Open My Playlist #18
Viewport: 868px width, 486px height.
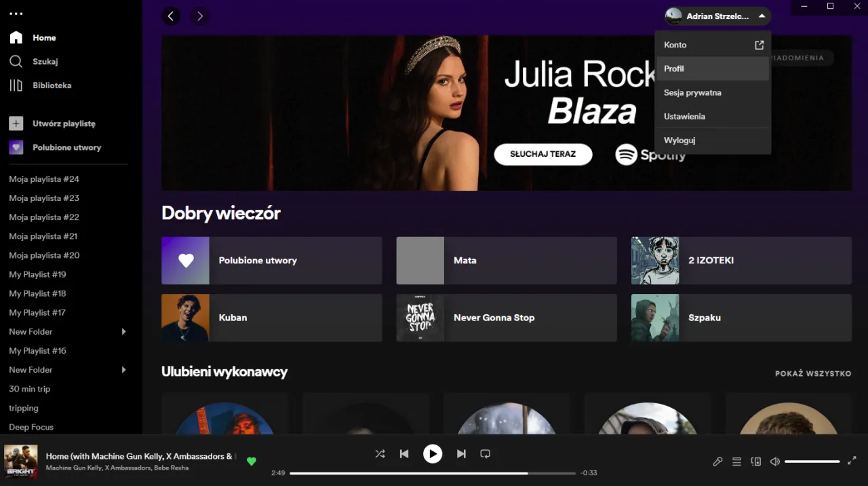(37, 293)
